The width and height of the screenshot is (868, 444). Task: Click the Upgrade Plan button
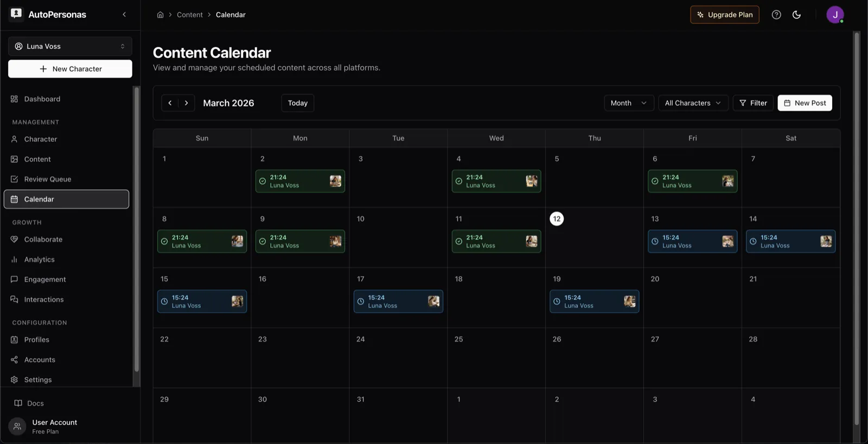(x=724, y=15)
